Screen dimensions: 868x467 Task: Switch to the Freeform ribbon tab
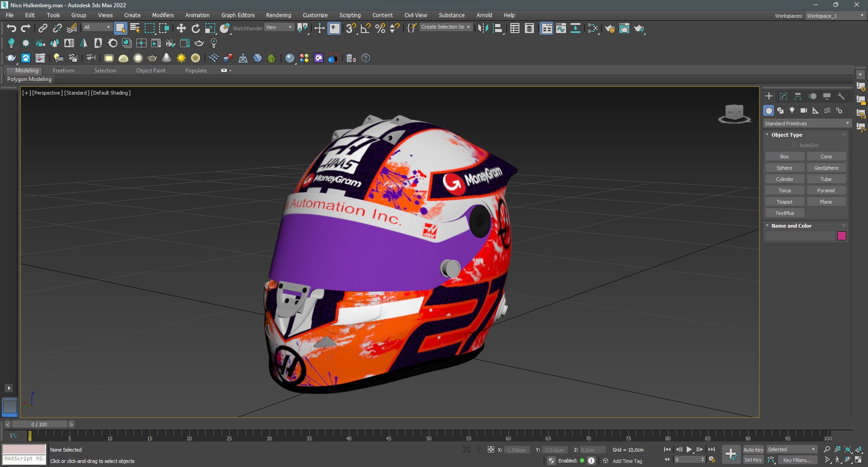[x=64, y=71]
